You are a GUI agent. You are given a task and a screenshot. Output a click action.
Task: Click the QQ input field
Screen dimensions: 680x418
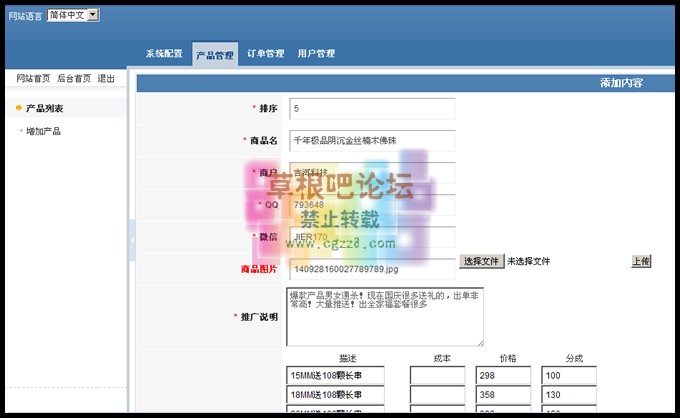(x=373, y=205)
